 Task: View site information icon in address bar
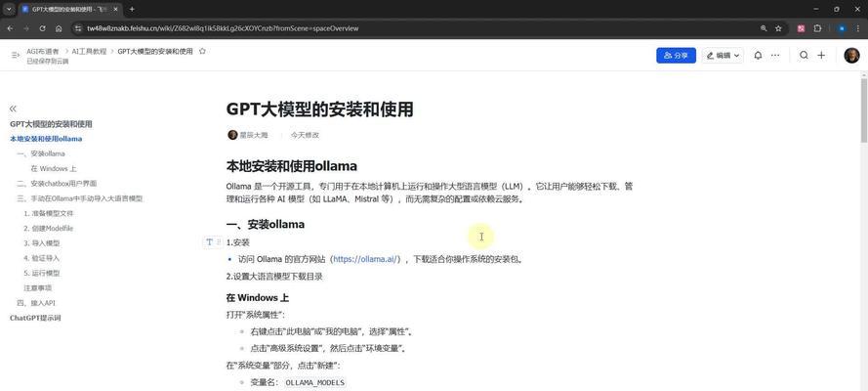79,28
